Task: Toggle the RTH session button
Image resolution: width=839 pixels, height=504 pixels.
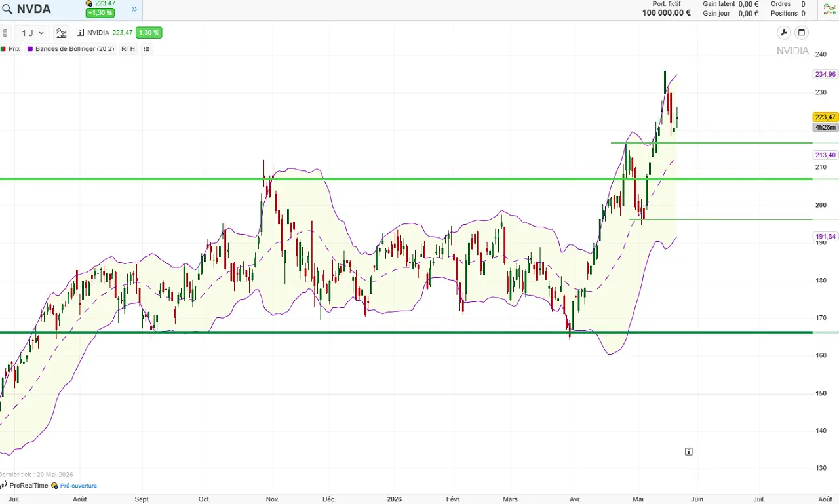Action: pyautogui.click(x=128, y=49)
